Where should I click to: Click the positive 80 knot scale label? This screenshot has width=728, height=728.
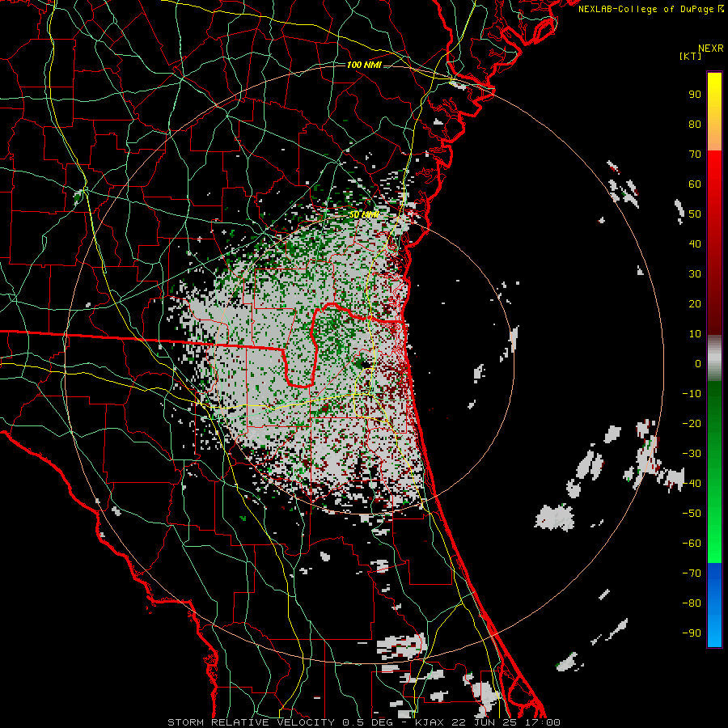(x=695, y=124)
